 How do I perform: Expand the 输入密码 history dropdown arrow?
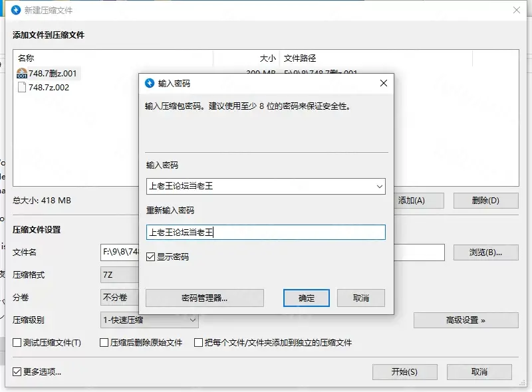point(379,186)
